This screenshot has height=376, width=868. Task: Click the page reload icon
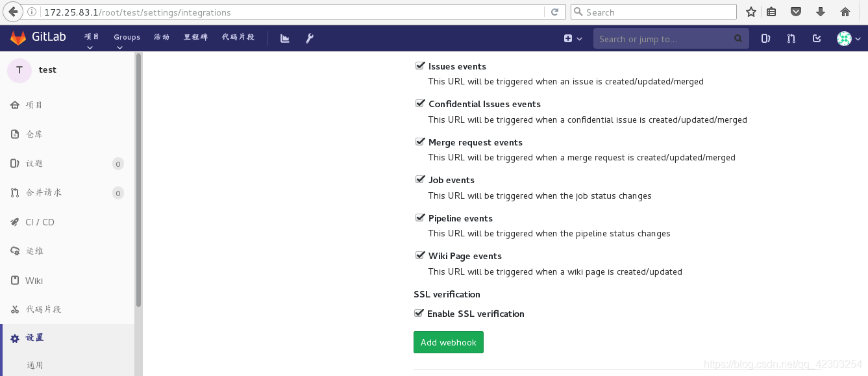coord(554,12)
